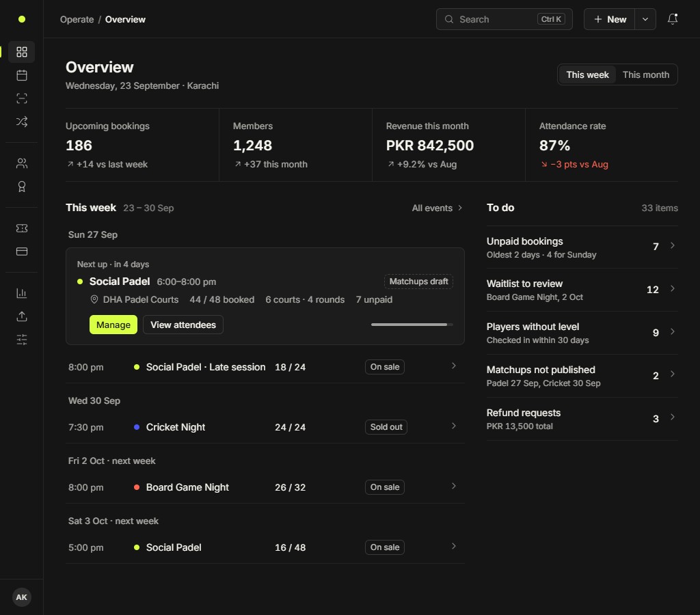This screenshot has width=700, height=615.
Task: Click the 33 items count
Action: pos(660,208)
